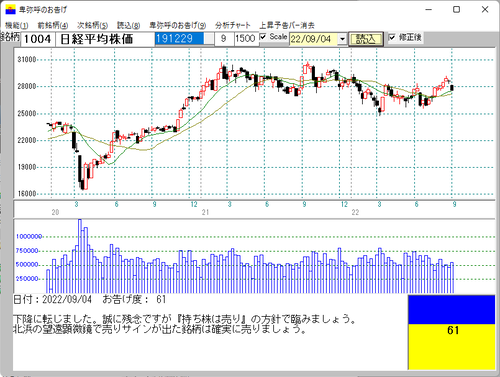Click the stock code field 1004
500x377 pixels.
(37, 39)
